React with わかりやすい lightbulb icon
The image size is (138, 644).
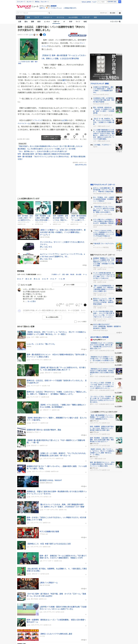pyautogui.click(x=74, y=137)
